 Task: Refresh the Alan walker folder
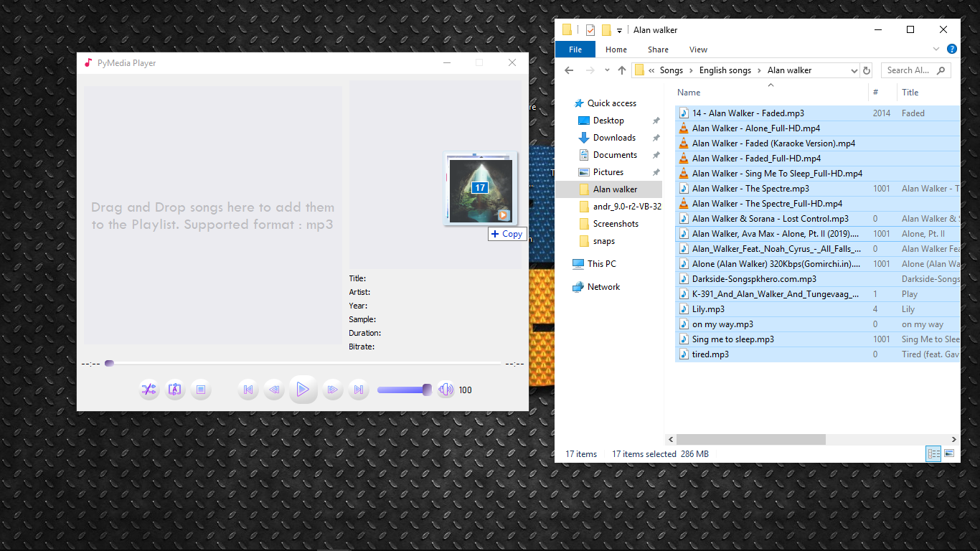click(x=867, y=70)
